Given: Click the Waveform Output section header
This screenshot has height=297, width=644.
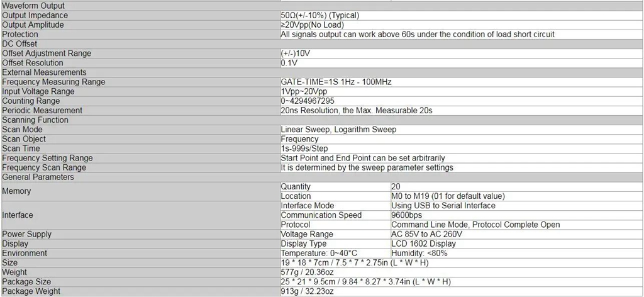Looking at the screenshot, I should (x=33, y=6).
